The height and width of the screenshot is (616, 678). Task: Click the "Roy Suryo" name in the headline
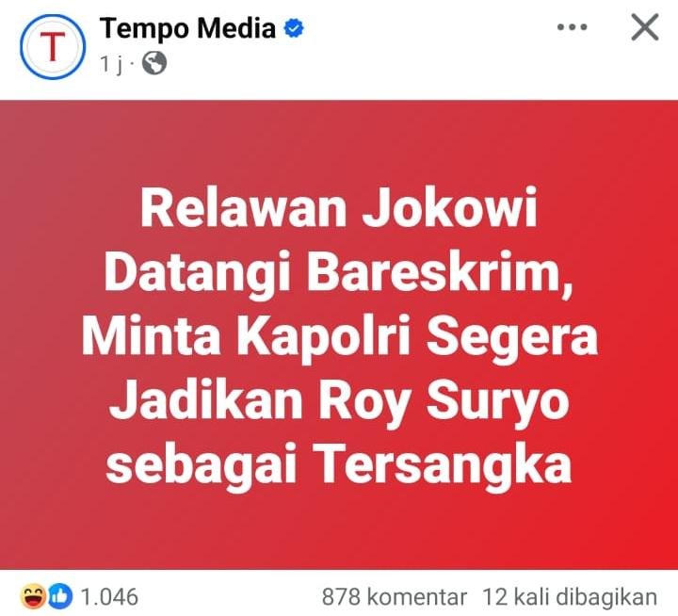point(444,403)
